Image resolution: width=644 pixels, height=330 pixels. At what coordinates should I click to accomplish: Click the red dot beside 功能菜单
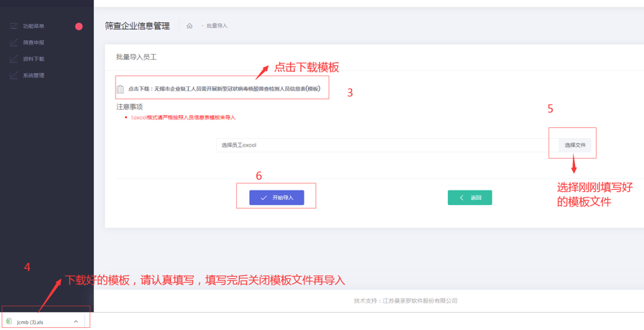coord(79,27)
